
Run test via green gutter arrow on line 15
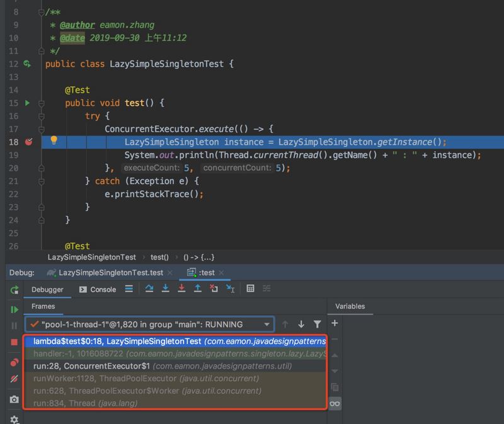click(x=27, y=103)
